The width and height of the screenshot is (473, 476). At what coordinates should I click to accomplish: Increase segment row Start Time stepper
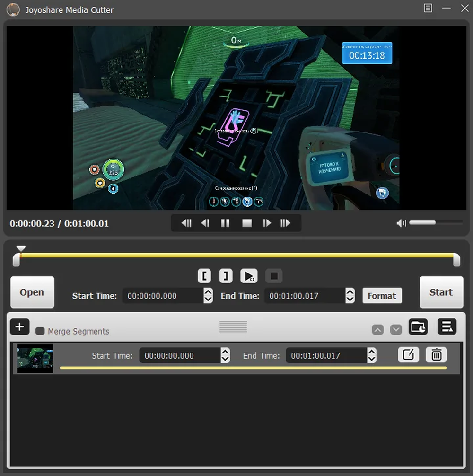(x=225, y=352)
